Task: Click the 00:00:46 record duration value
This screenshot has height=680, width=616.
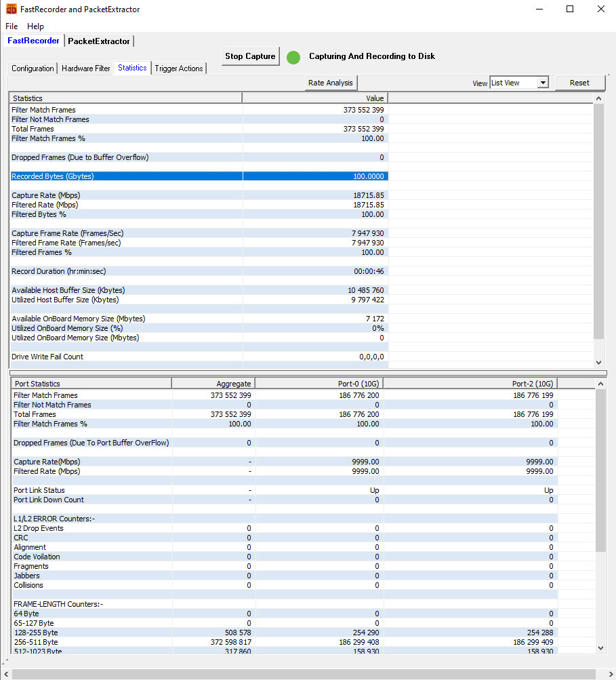Action: pyautogui.click(x=369, y=271)
